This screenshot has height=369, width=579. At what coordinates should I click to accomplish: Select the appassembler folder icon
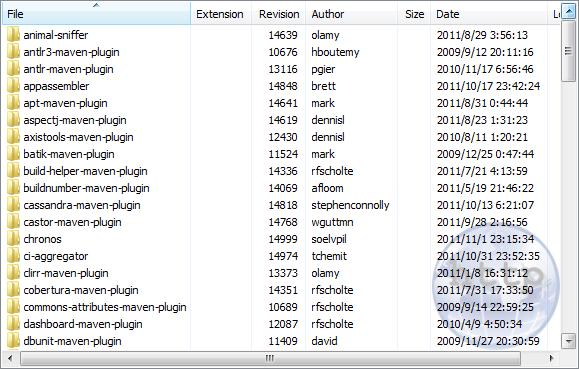coord(13,86)
